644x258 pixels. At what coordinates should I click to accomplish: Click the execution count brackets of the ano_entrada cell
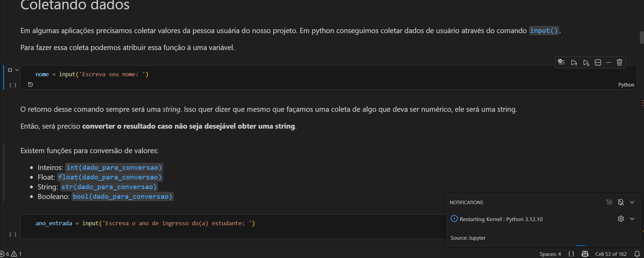[x=13, y=235]
